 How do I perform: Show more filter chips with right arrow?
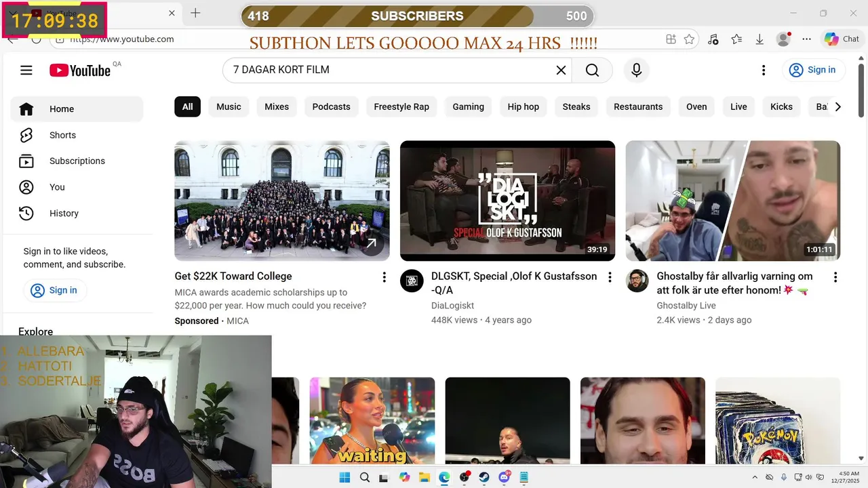[x=837, y=106]
